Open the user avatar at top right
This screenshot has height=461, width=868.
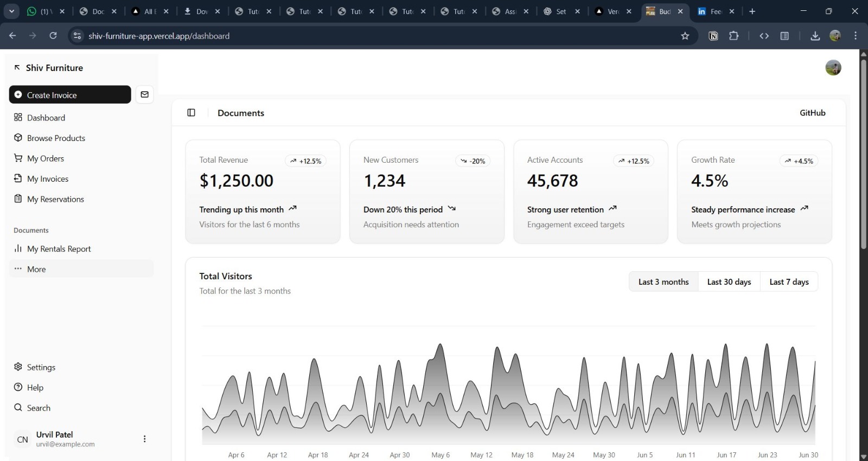point(833,68)
